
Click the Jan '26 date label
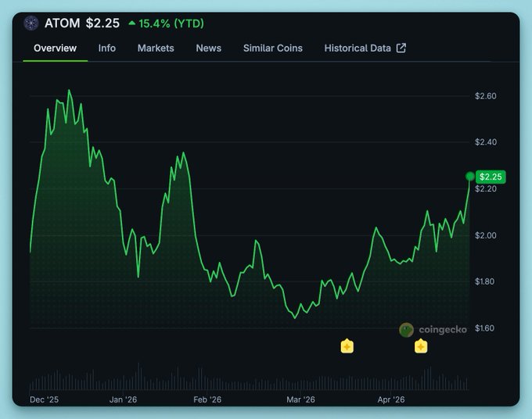[123, 399]
